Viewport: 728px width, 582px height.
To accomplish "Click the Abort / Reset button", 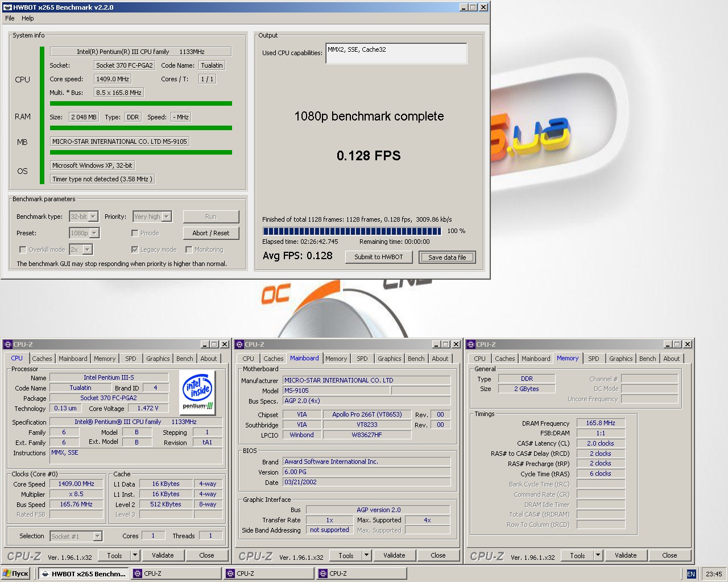I will [x=211, y=233].
